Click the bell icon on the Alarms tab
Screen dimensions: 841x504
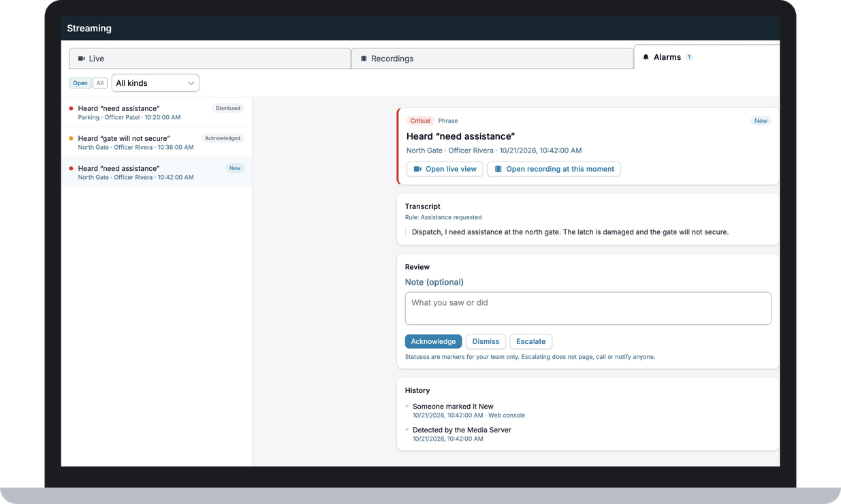pyautogui.click(x=646, y=57)
